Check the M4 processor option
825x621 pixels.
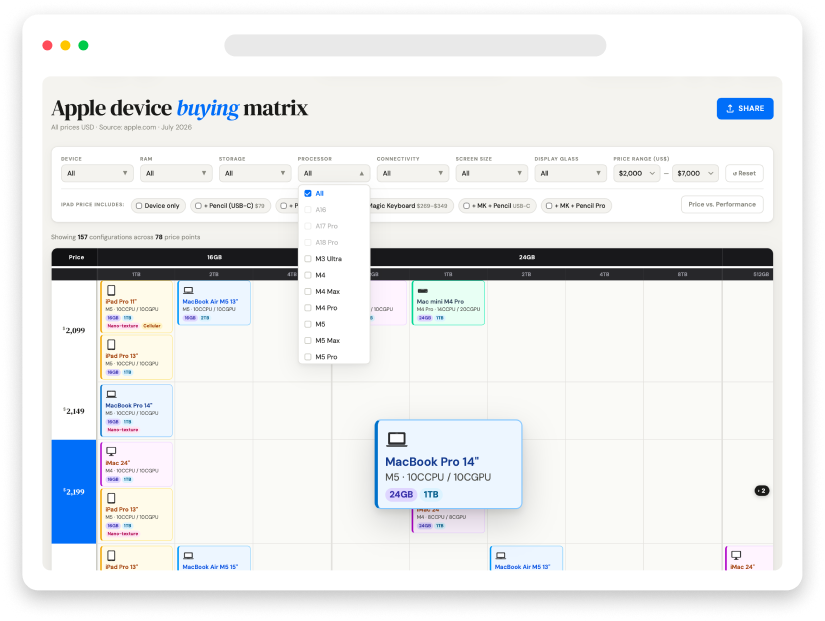coord(308,275)
